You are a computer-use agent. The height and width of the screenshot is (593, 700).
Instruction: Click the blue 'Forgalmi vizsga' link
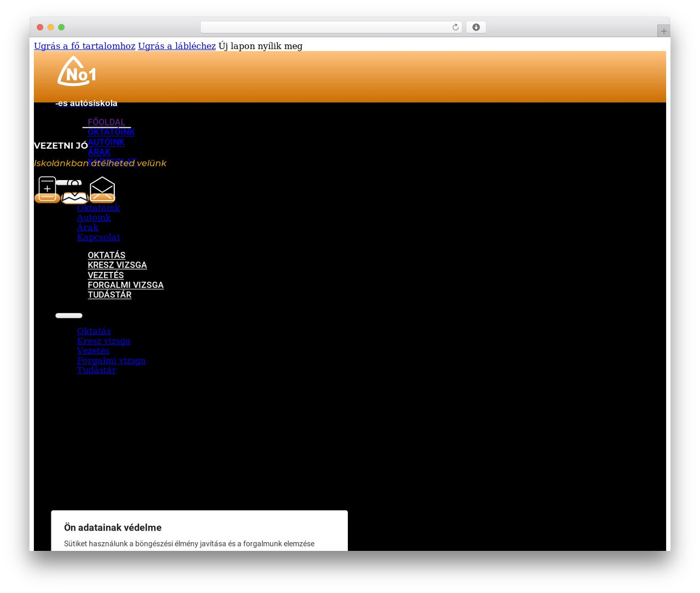112,361
